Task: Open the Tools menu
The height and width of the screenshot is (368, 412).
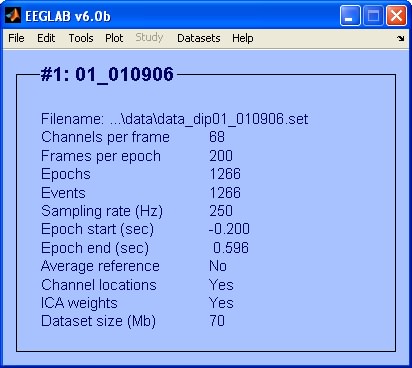Action: pos(81,38)
